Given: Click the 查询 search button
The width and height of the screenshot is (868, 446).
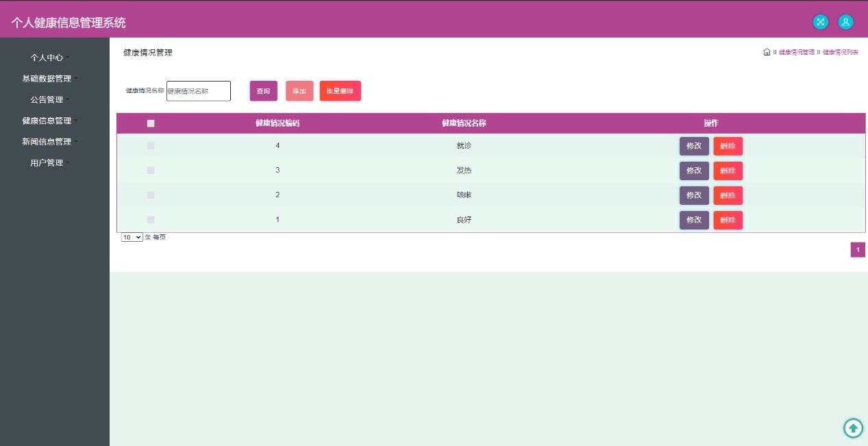Looking at the screenshot, I should 264,91.
